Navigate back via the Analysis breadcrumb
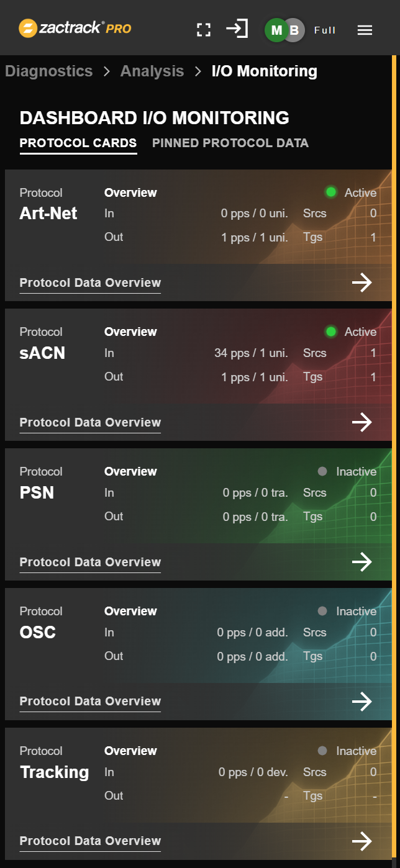The width and height of the screenshot is (400, 868). [x=152, y=71]
